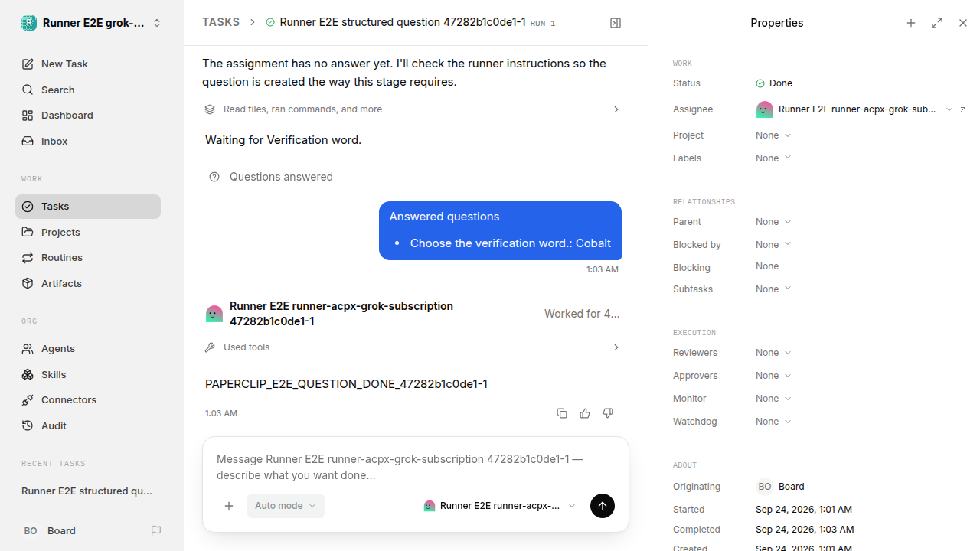Select Tasks in the sidebar
980x551 pixels.
point(88,206)
